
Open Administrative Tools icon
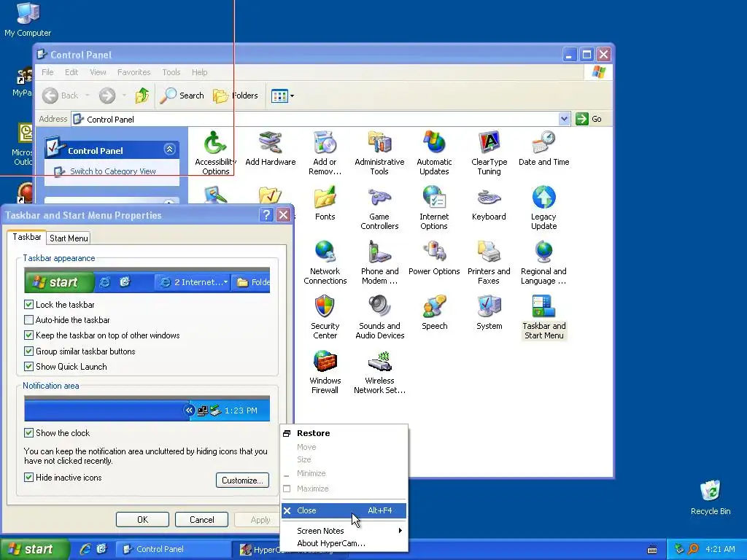tap(379, 152)
